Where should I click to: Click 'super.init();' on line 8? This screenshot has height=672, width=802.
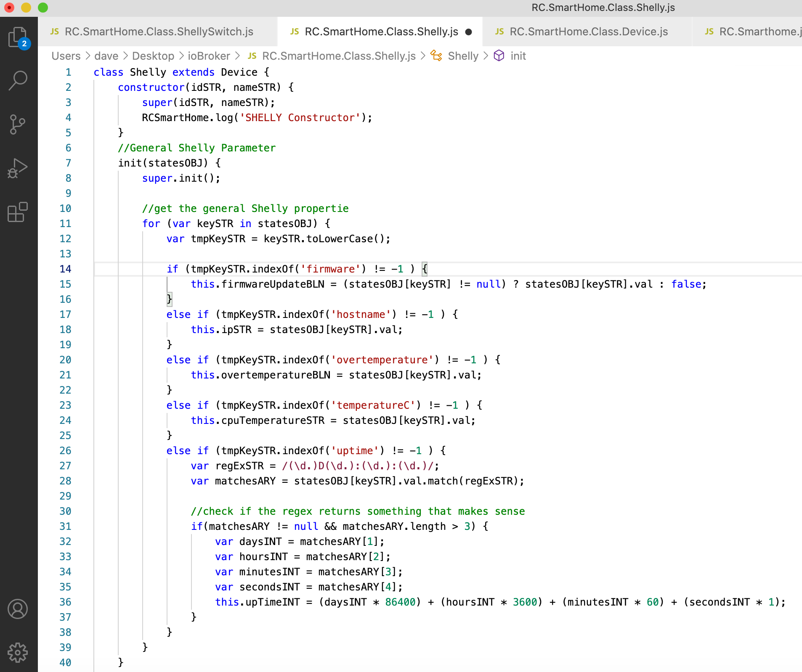click(181, 178)
